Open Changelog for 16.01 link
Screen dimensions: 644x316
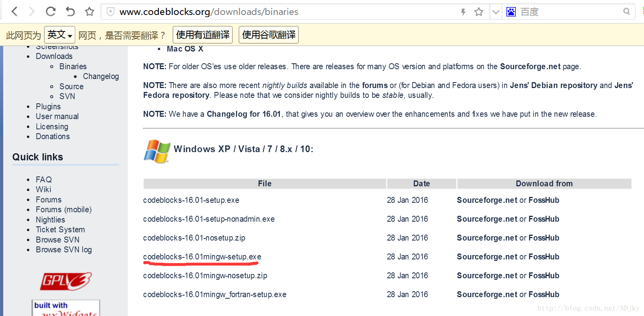coord(244,114)
